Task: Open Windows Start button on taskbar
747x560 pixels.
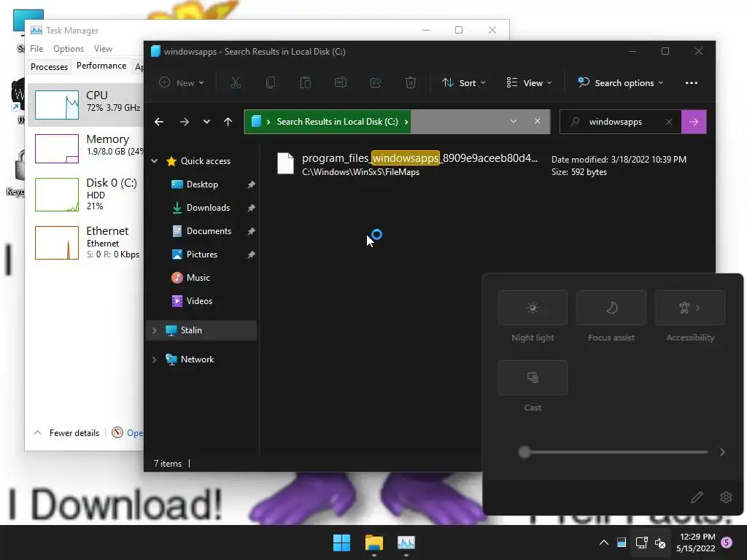Action: tap(341, 542)
